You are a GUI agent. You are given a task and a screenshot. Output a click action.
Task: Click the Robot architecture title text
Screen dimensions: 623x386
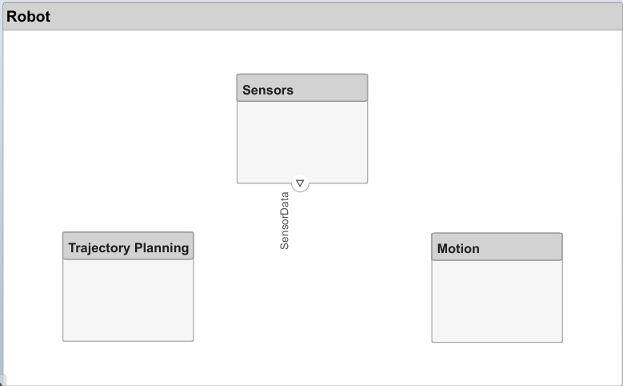(29, 17)
